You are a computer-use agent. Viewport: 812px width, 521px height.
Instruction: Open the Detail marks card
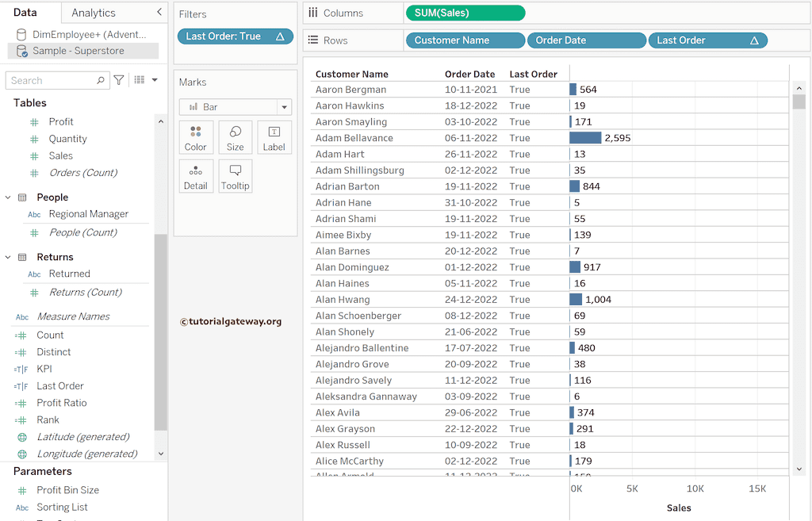tap(195, 177)
